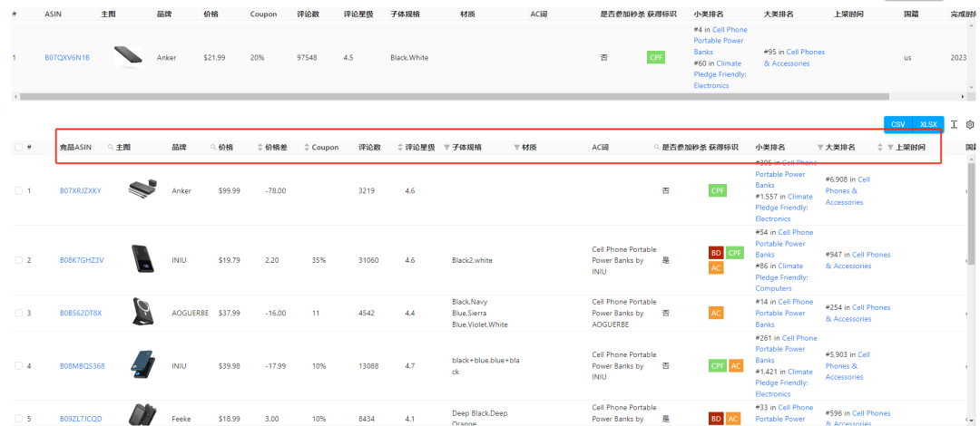This screenshot has width=980, height=426.
Task: Click the row height icon beside XLSX
Action: tap(954, 124)
